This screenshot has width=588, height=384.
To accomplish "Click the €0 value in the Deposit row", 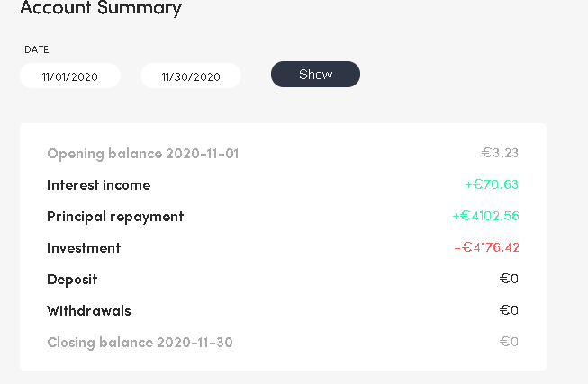I will coord(509,279).
